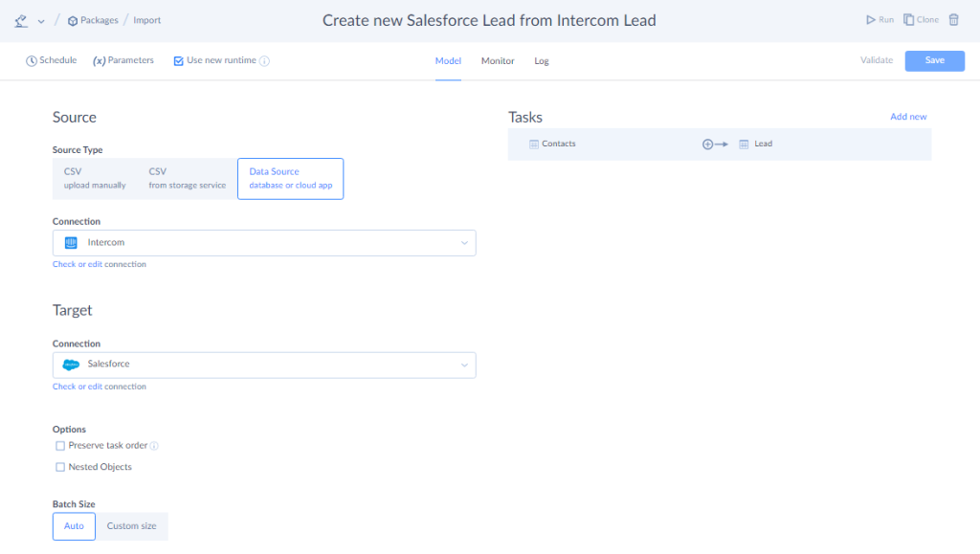Open the Parameters dialog

pyautogui.click(x=123, y=60)
